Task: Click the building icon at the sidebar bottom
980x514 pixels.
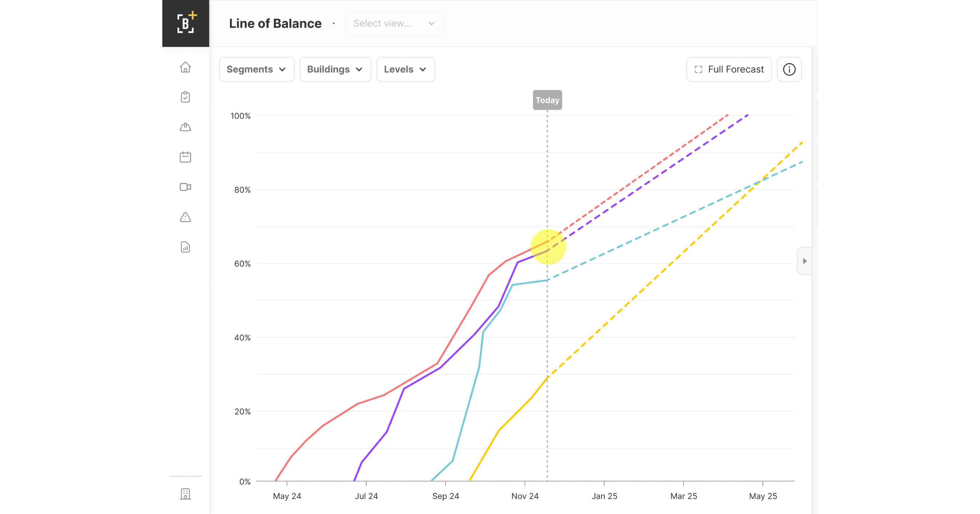Action: point(185,494)
